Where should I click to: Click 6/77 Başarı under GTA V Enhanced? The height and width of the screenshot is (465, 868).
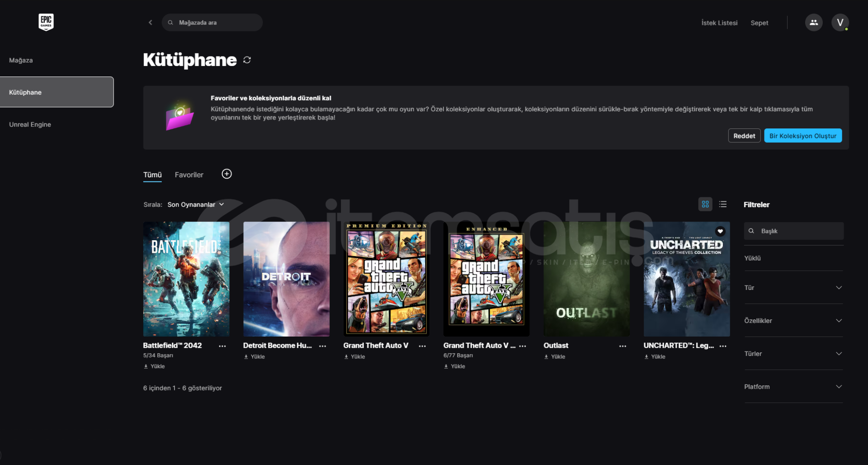coord(458,356)
